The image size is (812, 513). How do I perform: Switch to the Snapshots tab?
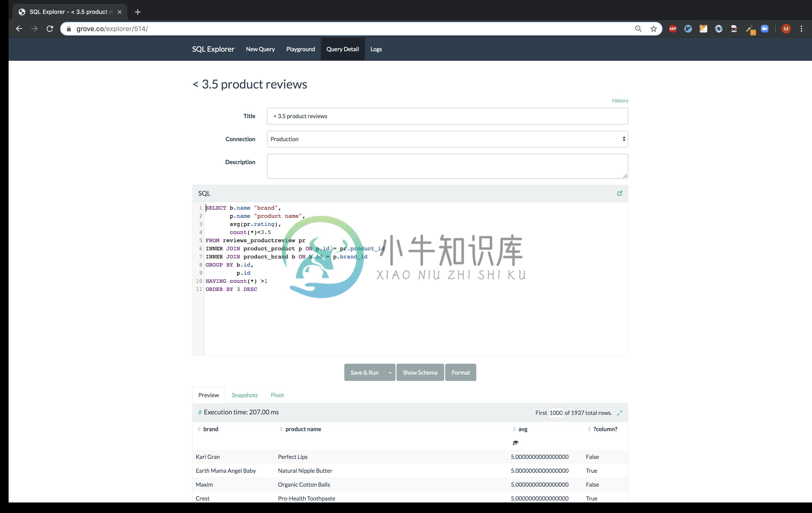tap(244, 395)
